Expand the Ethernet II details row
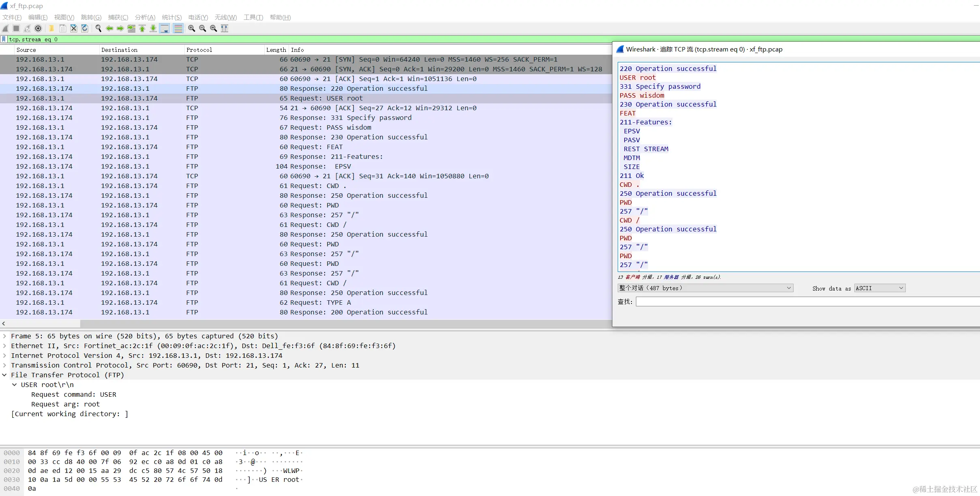980x496 pixels. click(4, 346)
